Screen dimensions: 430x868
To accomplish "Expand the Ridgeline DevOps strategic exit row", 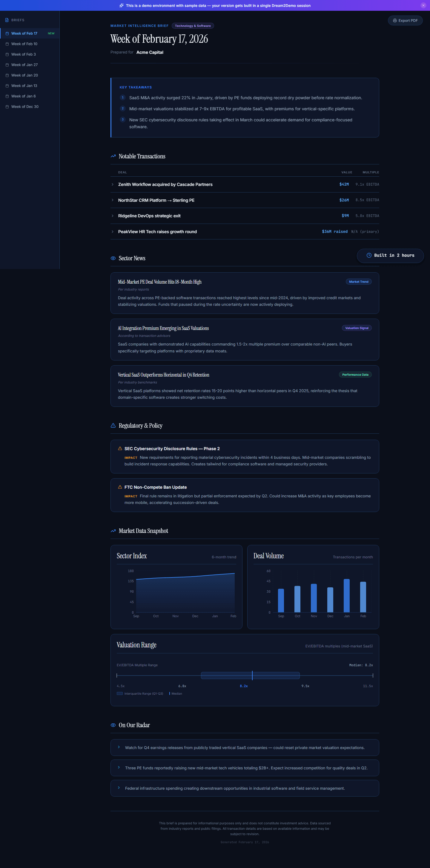I will 245,216.
